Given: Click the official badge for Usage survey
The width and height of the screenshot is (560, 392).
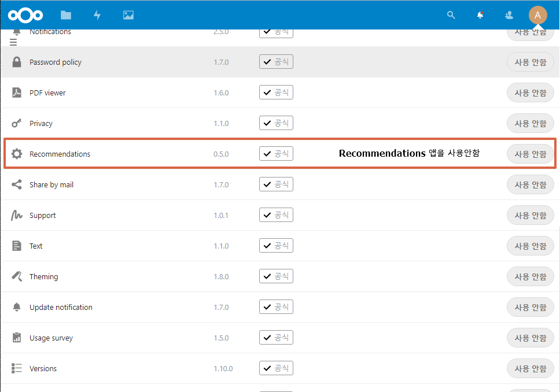Looking at the screenshot, I should [x=276, y=338].
